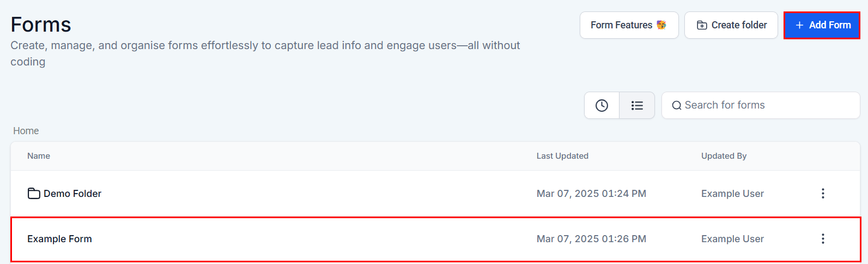Screen dimensions: 868x264
Task: Click the Example Form's last updated date
Action: pyautogui.click(x=591, y=239)
